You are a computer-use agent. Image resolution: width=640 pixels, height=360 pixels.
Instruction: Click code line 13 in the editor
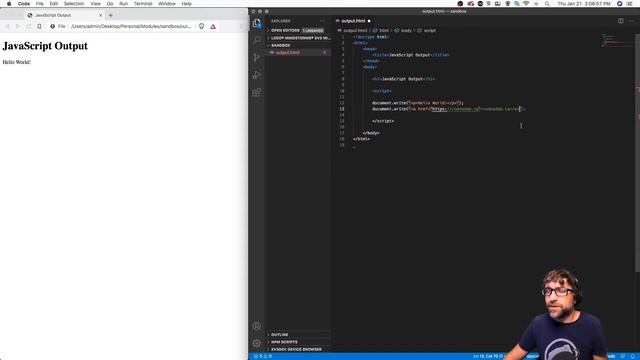(449, 109)
